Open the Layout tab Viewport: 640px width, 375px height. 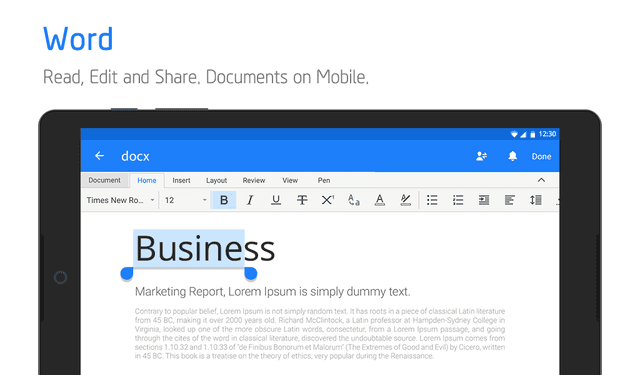point(216,180)
